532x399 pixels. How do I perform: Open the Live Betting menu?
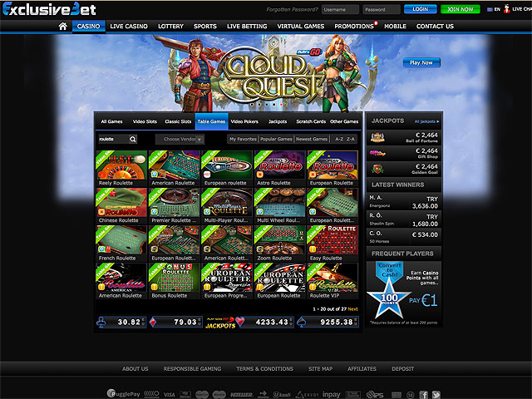click(247, 26)
